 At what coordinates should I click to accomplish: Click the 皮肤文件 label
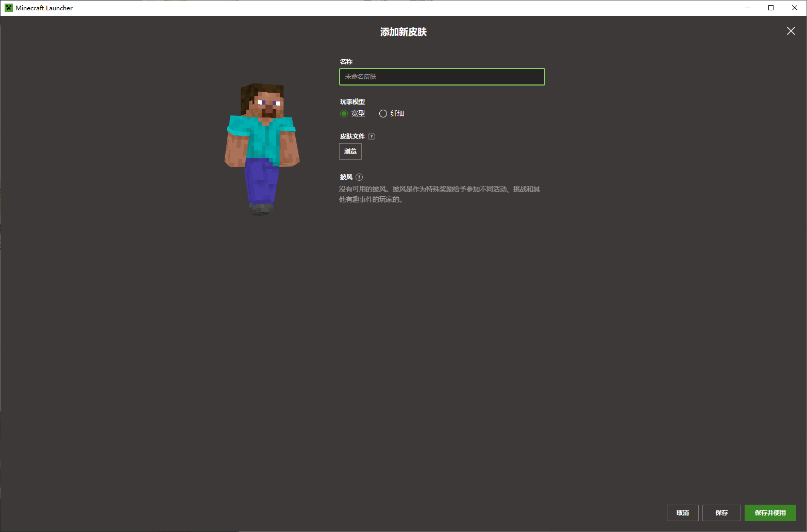pos(352,136)
